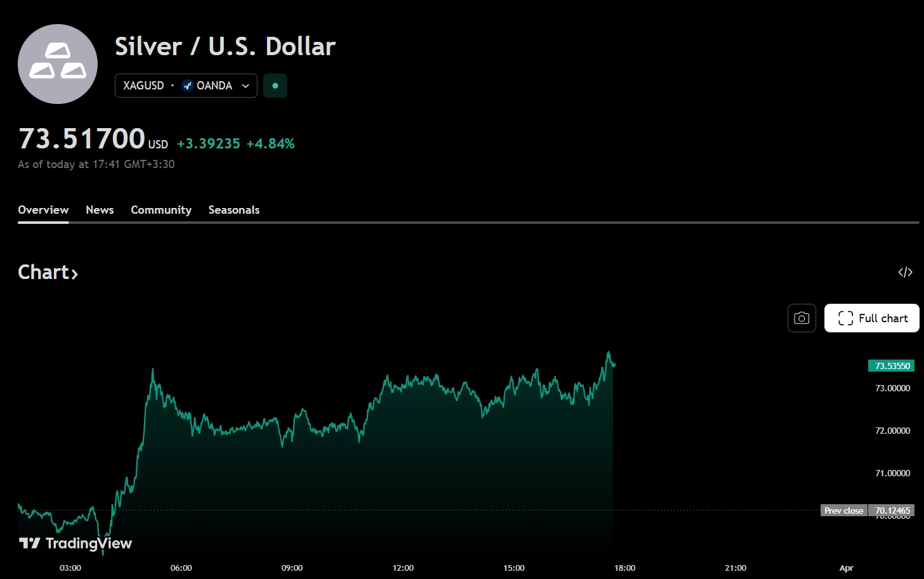Click the latest price dot on chart line

(613, 365)
